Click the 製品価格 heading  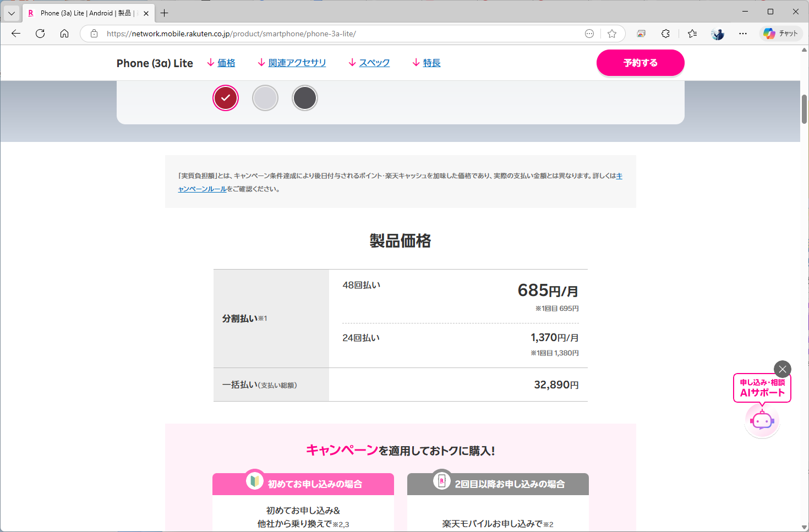[401, 240]
